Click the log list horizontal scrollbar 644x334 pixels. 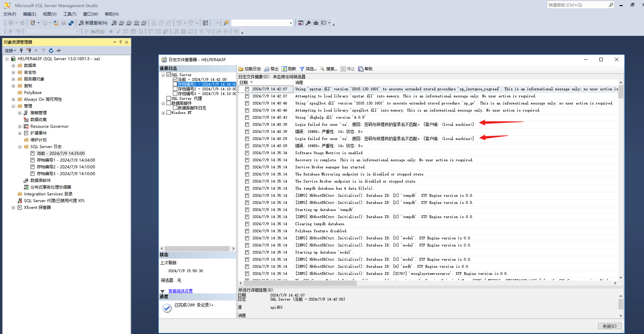click(x=300, y=283)
